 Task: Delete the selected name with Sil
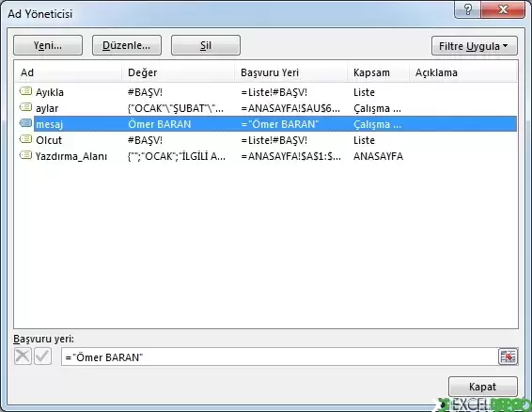pos(206,45)
